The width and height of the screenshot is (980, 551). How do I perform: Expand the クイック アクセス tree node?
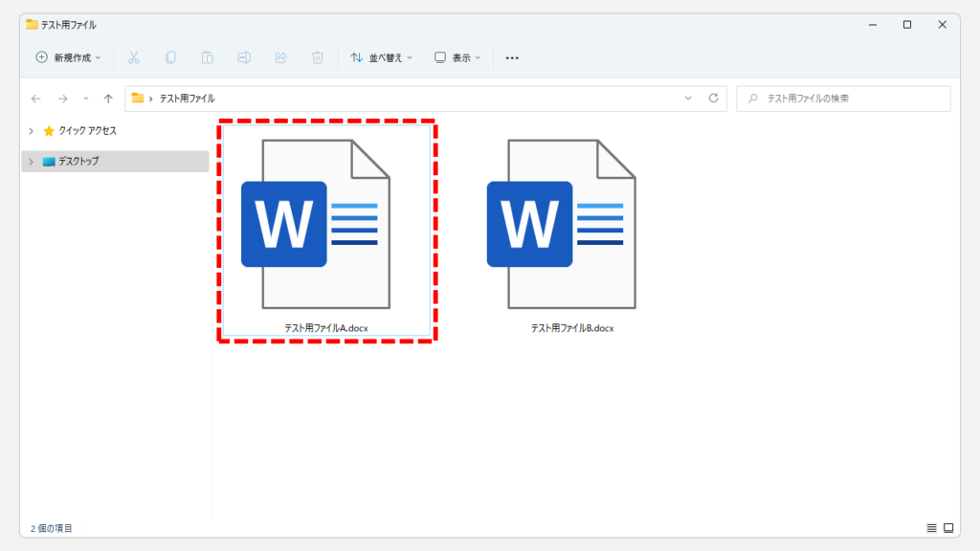pyautogui.click(x=31, y=131)
